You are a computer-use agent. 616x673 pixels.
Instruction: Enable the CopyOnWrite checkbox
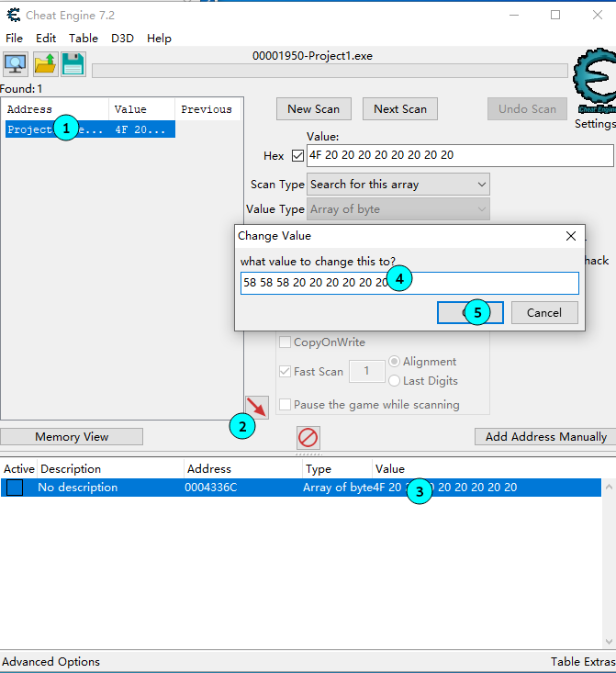[x=285, y=342]
